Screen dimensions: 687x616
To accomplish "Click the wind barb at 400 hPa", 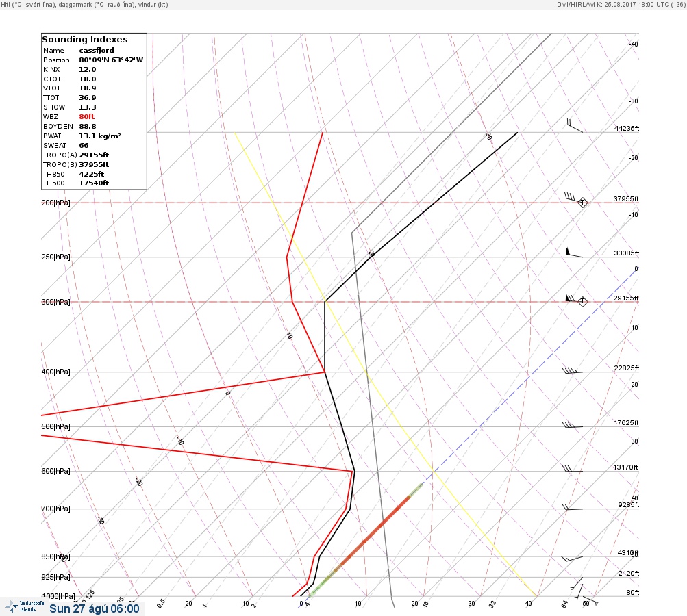I will coord(572,371).
